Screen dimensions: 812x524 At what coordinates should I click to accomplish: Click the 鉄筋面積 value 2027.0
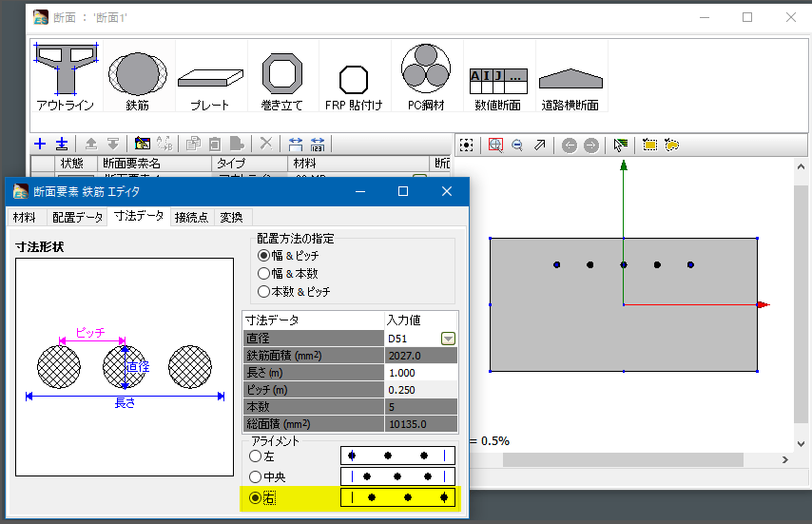coord(421,356)
